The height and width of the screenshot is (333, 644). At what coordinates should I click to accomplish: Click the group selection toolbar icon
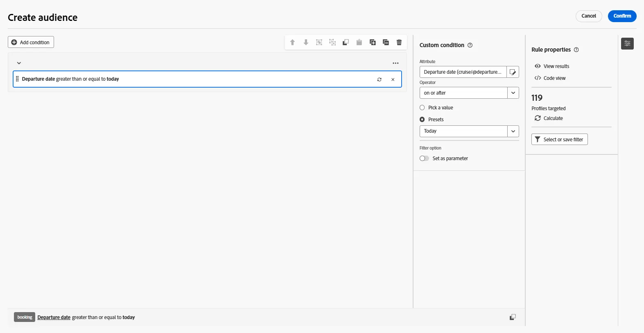(319, 42)
